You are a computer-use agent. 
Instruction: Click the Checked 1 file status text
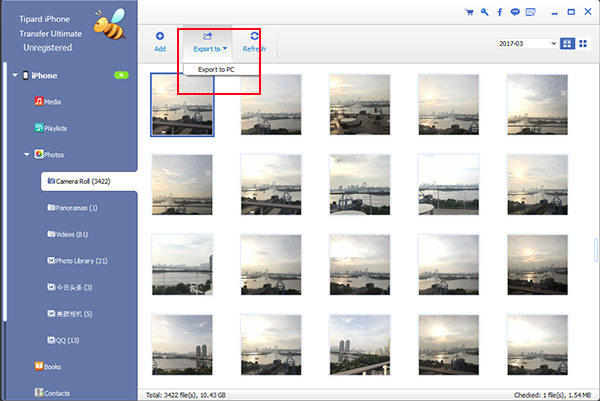(x=553, y=395)
